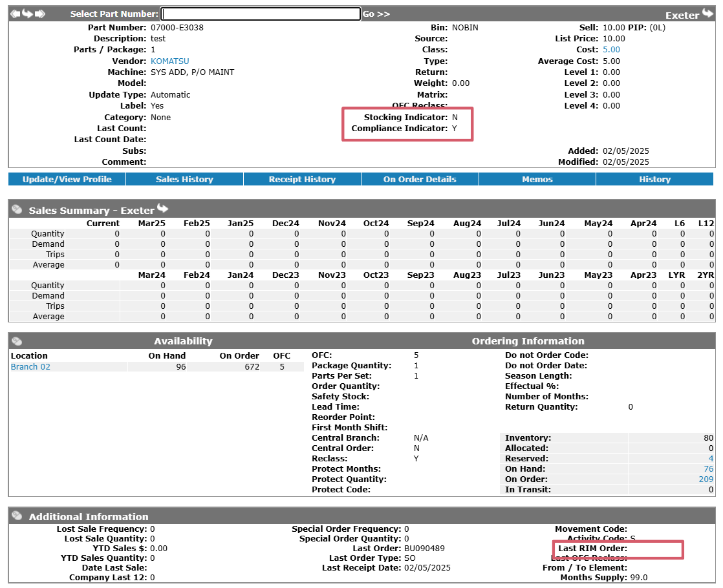The image size is (723, 588).
Task: Click the Machine value SYS ADD, P/O MAINT
Action: coord(192,72)
